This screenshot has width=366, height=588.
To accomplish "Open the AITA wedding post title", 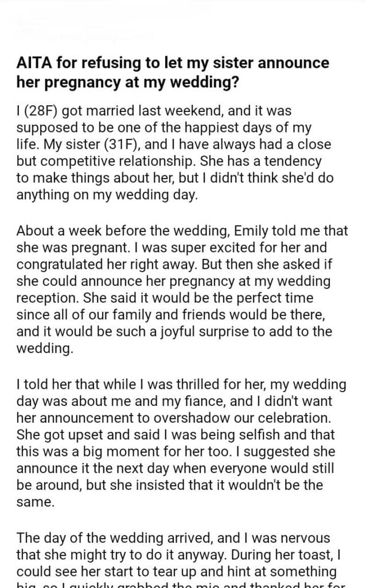I will pyautogui.click(x=172, y=72).
